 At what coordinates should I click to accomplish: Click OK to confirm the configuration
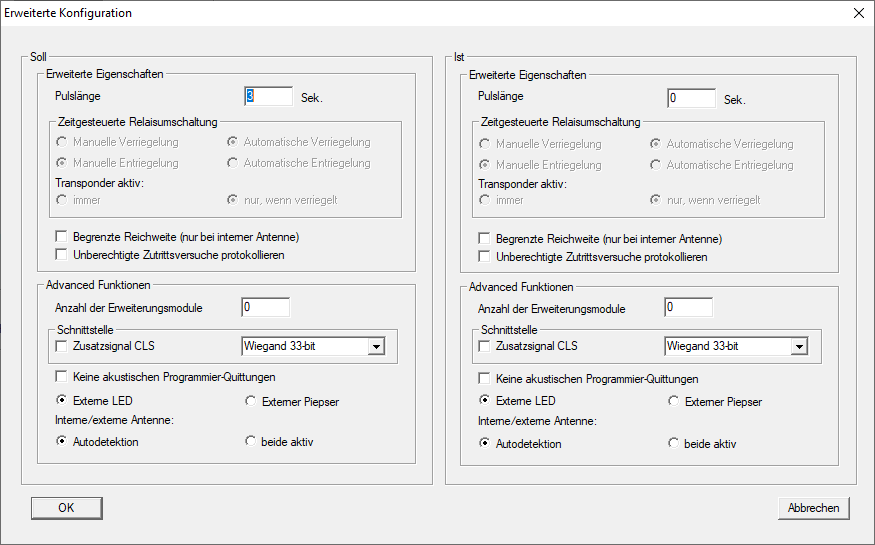click(66, 508)
